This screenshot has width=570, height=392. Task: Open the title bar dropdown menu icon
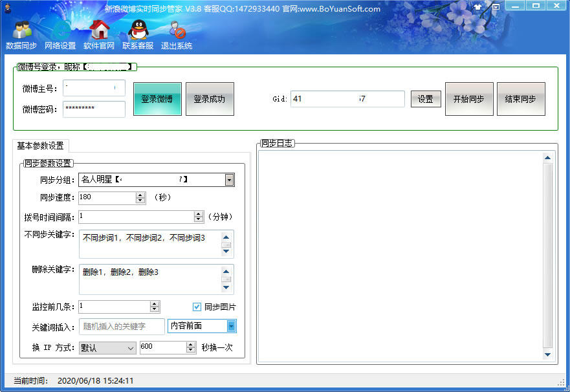coord(496,6)
